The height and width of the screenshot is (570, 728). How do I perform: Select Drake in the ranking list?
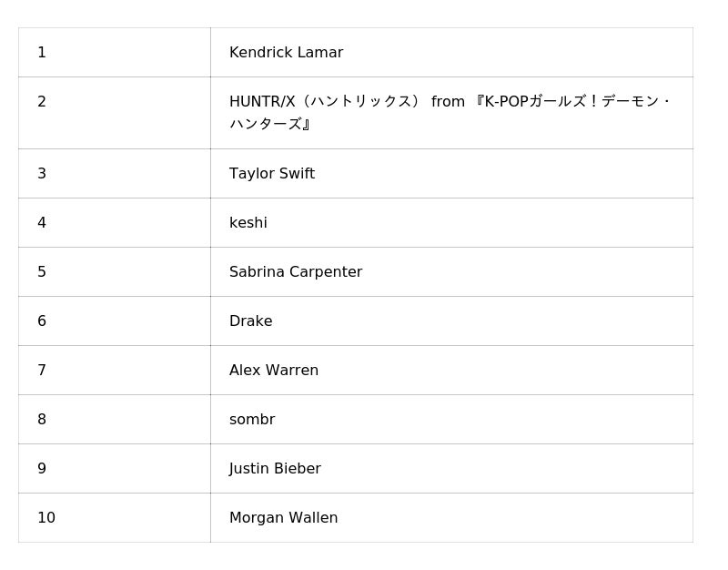(251, 321)
